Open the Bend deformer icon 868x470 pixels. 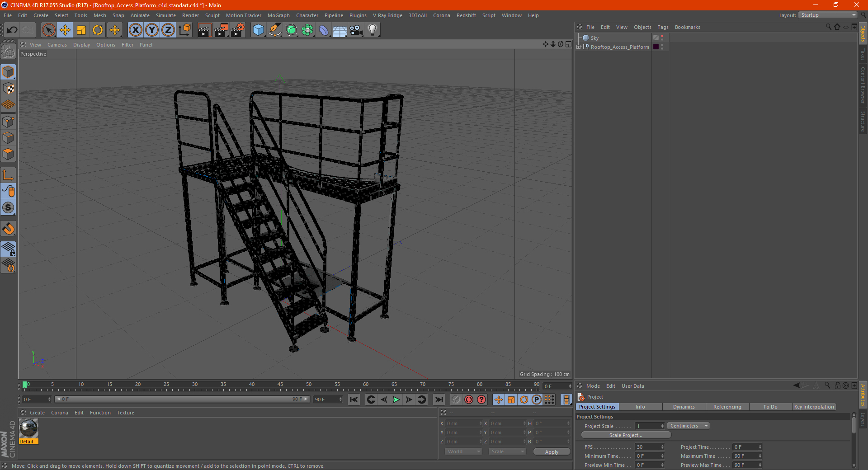click(324, 30)
